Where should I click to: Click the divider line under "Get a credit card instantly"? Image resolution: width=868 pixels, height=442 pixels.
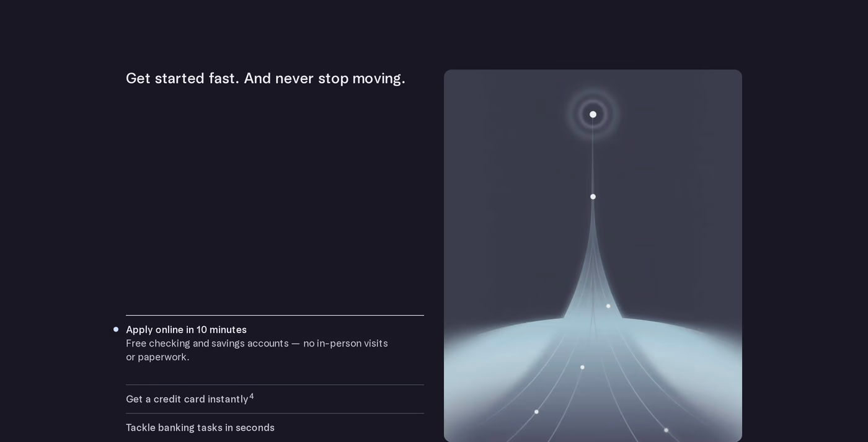(x=275, y=413)
